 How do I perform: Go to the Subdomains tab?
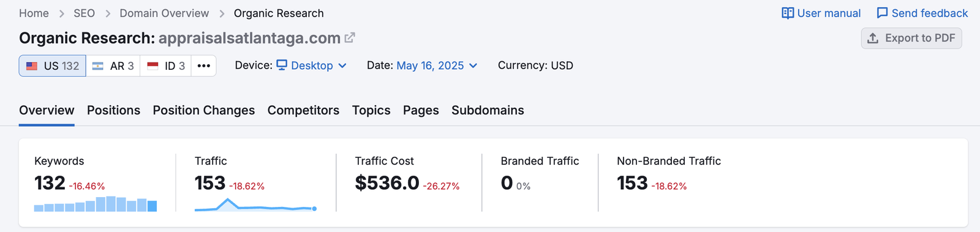pyautogui.click(x=488, y=110)
